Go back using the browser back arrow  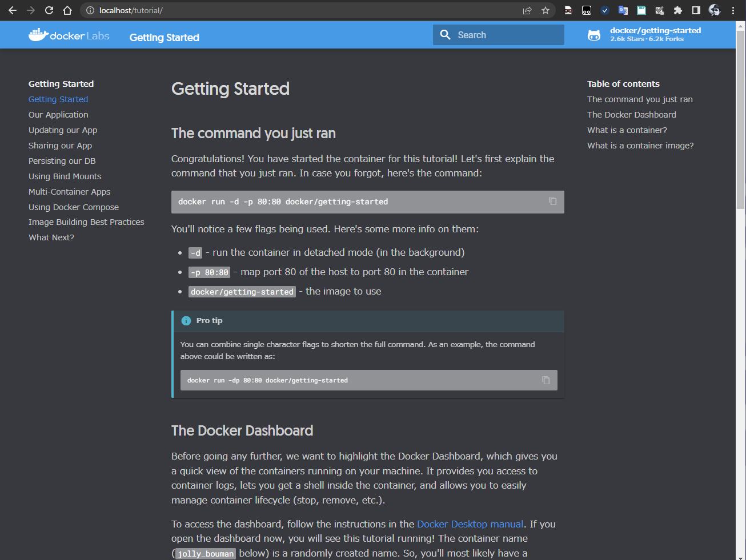coord(13,10)
